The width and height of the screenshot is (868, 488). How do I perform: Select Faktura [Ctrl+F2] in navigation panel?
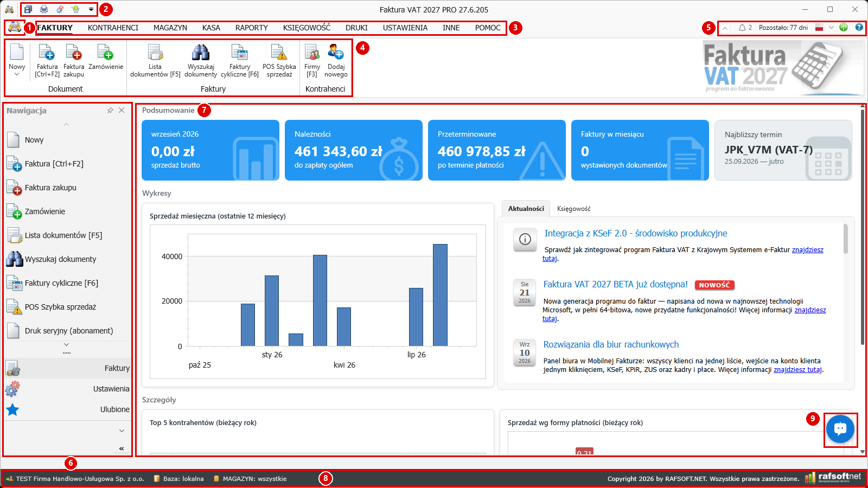coord(68,164)
